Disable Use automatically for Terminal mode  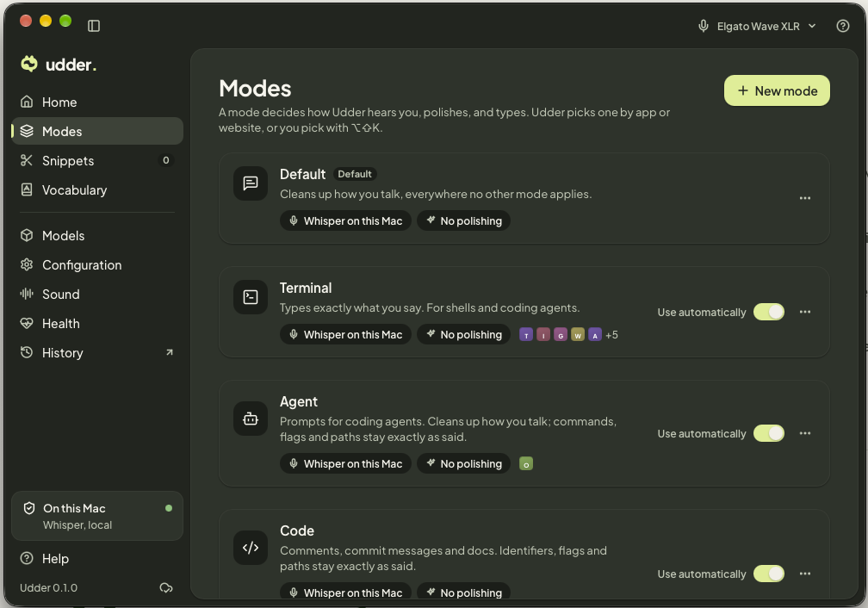tap(769, 313)
